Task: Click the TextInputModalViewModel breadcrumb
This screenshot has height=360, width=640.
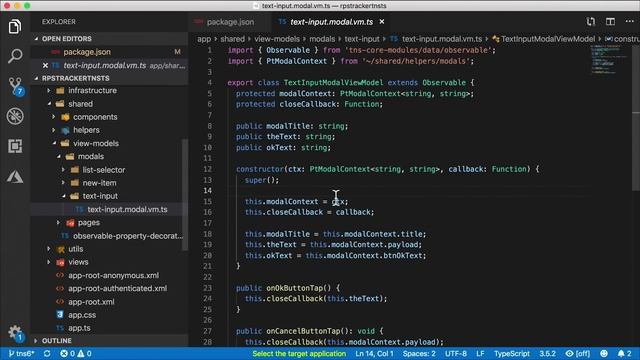Action: (547, 39)
